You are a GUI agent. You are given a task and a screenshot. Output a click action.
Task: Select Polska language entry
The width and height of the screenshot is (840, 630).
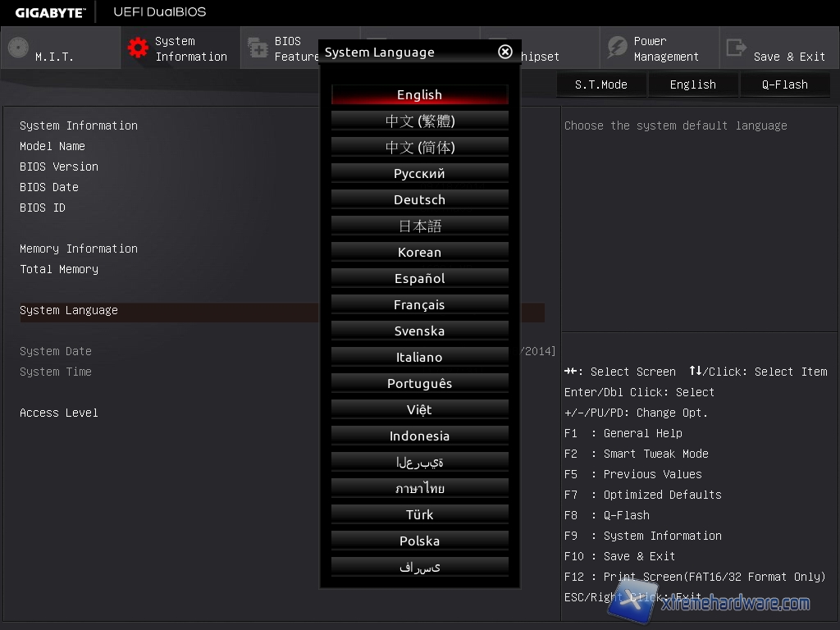tap(419, 541)
